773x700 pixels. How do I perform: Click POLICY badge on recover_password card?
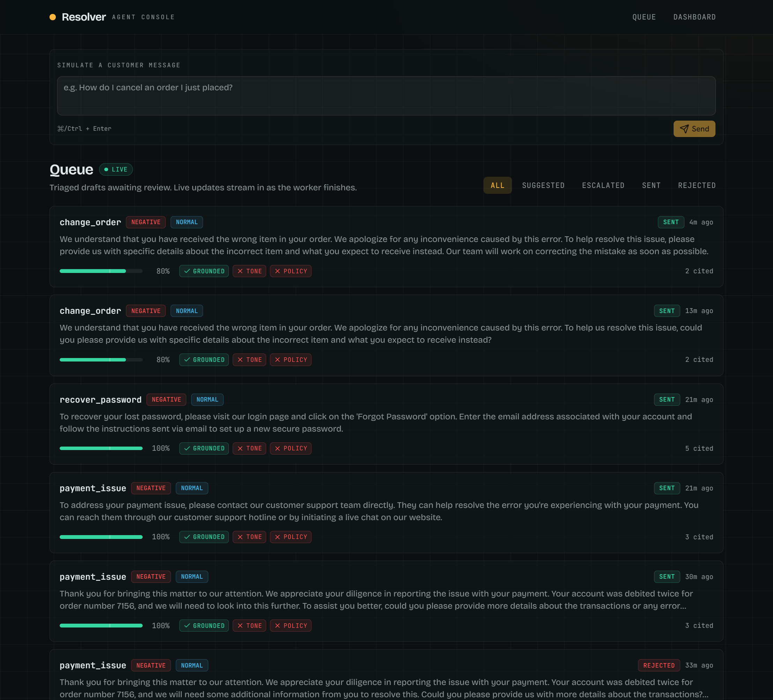click(291, 448)
